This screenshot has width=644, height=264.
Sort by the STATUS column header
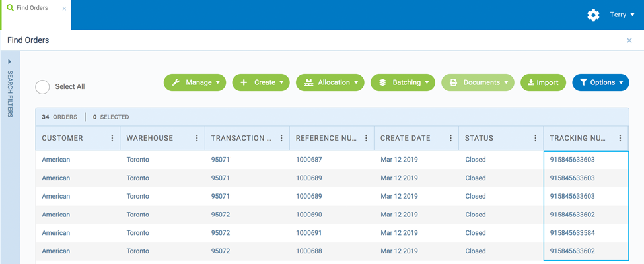480,139
